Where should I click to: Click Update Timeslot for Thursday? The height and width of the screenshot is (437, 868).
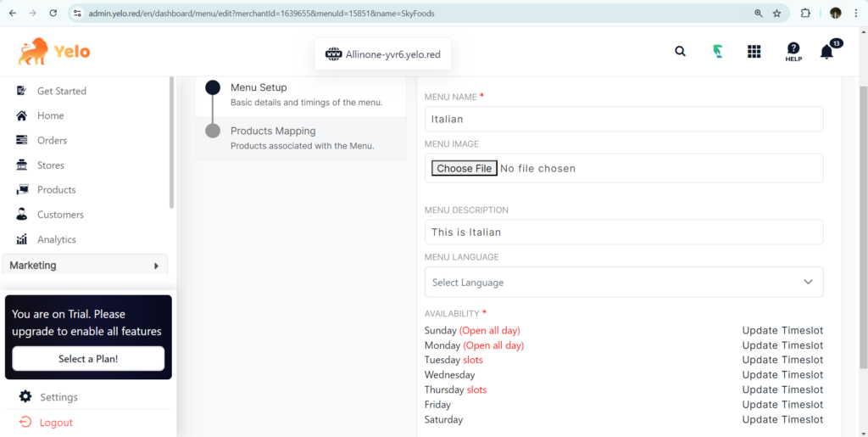click(782, 390)
